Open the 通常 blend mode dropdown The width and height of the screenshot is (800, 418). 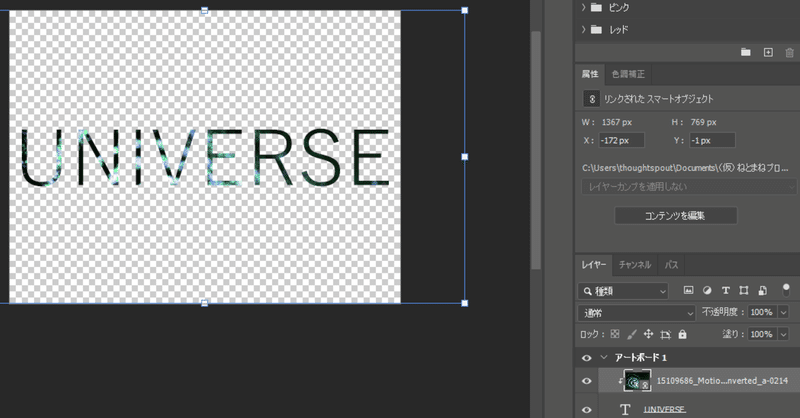point(636,313)
